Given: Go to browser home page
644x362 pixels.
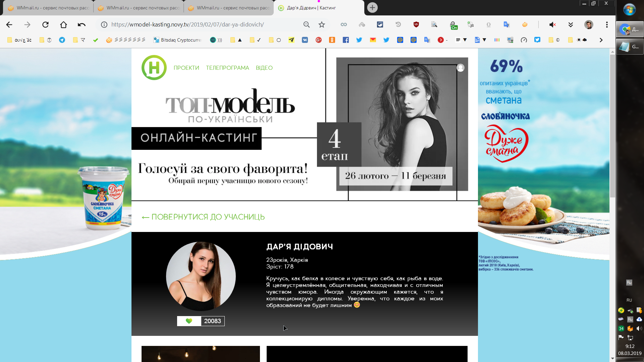Looking at the screenshot, I should point(63,24).
